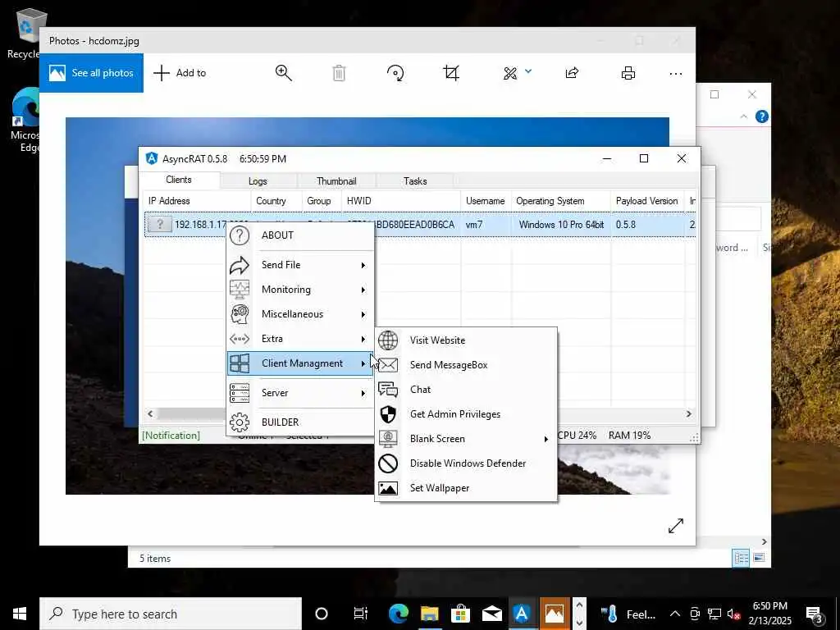Viewport: 840px width, 630px height.
Task: Rotate the photo in Photos toolbar
Action: click(x=395, y=73)
